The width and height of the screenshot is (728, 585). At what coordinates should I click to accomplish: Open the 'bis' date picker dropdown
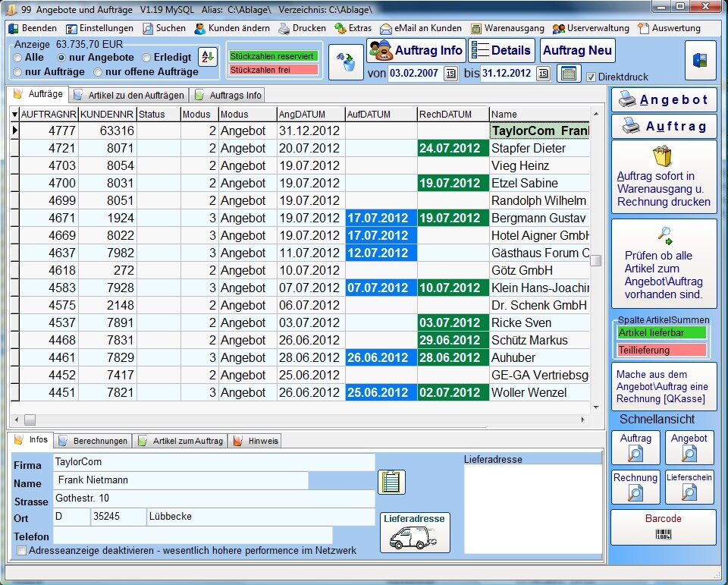pos(543,74)
